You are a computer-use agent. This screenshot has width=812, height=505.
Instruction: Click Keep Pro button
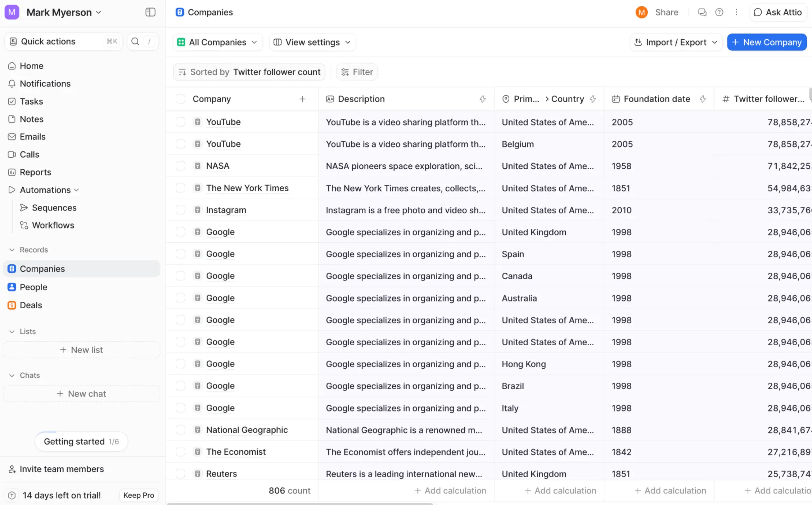[139, 495]
